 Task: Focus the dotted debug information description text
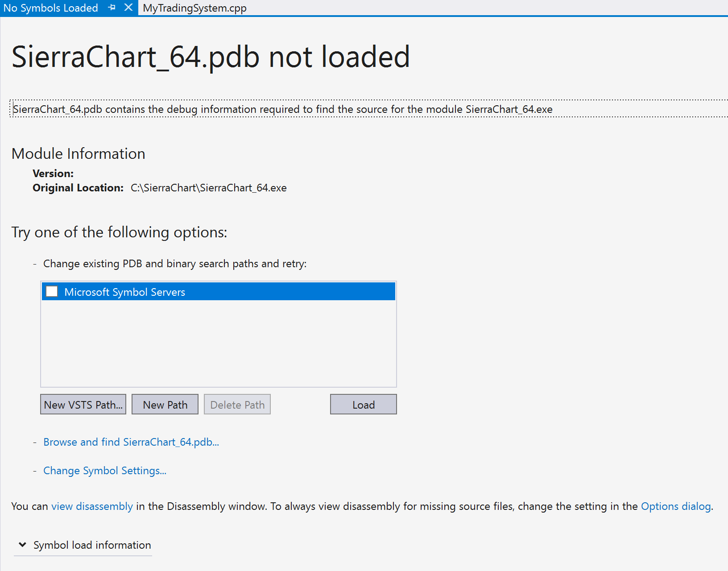283,109
